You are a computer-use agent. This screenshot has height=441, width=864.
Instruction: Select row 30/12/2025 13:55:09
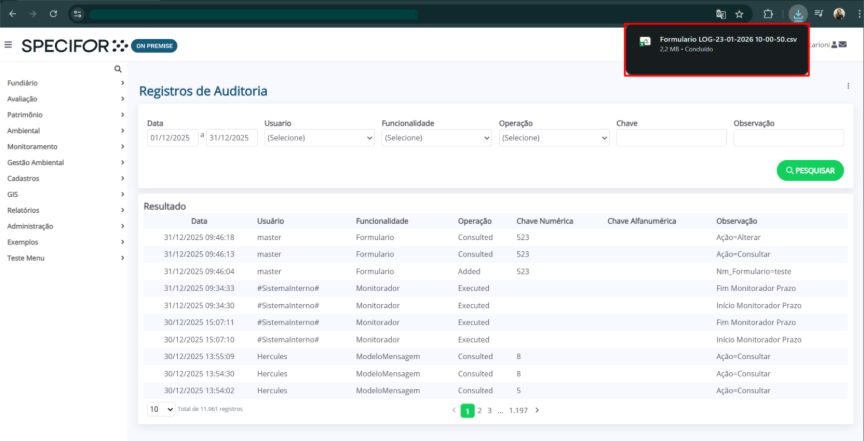pyautogui.click(x=496, y=357)
